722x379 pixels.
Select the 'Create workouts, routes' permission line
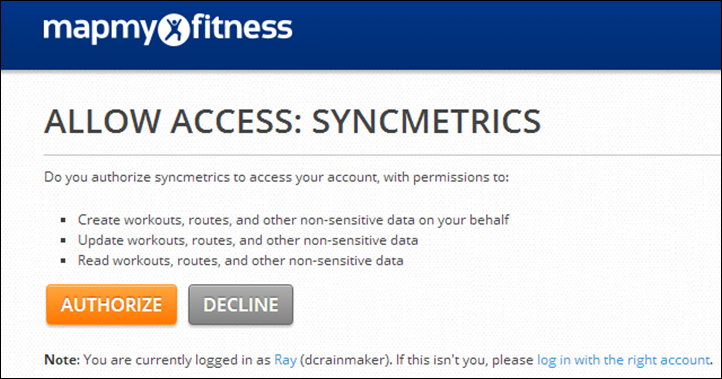[293, 220]
